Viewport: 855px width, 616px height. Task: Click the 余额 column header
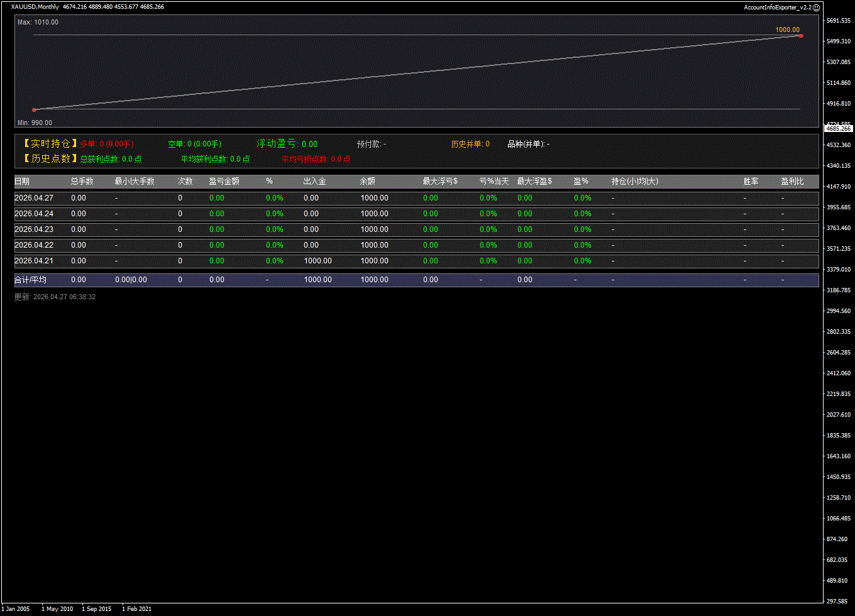coord(367,182)
